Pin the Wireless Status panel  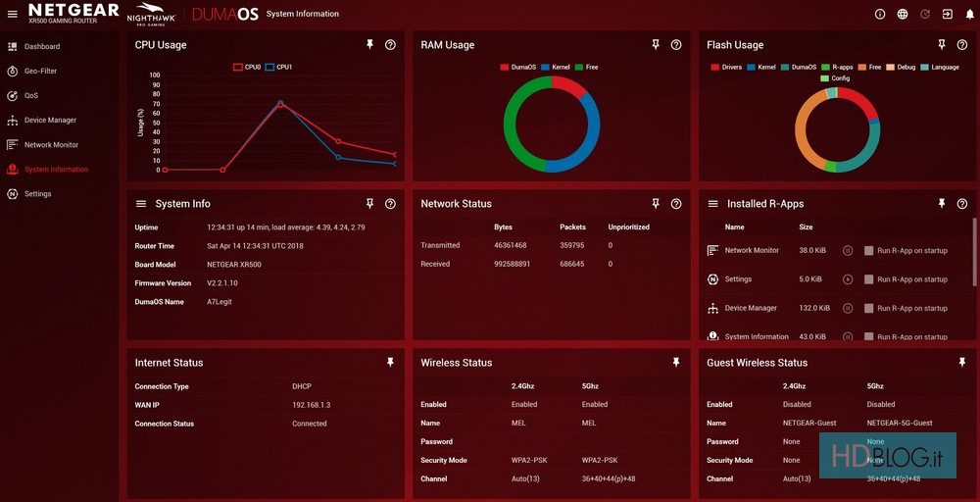tap(676, 362)
